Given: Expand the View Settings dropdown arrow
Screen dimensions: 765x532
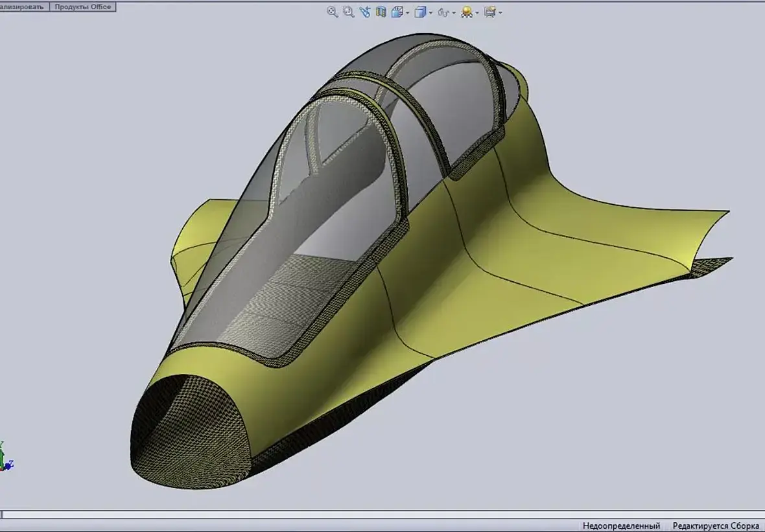Looking at the screenshot, I should [x=500, y=13].
